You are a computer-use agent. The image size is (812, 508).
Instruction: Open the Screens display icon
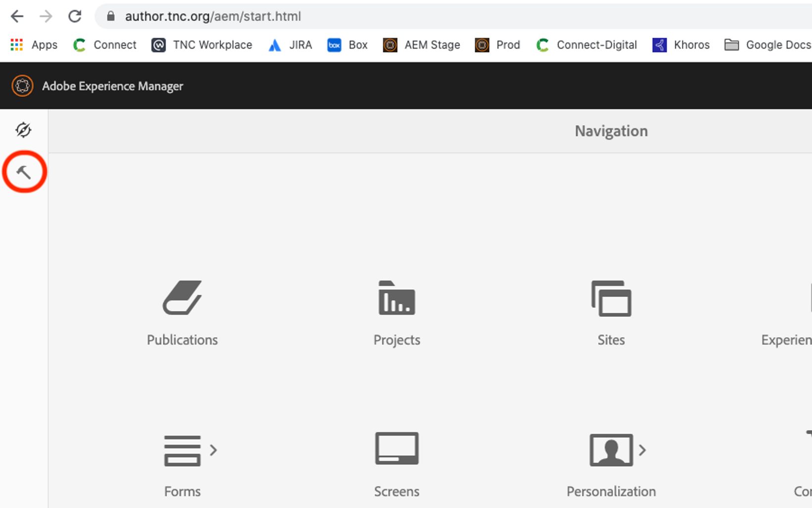(x=397, y=449)
